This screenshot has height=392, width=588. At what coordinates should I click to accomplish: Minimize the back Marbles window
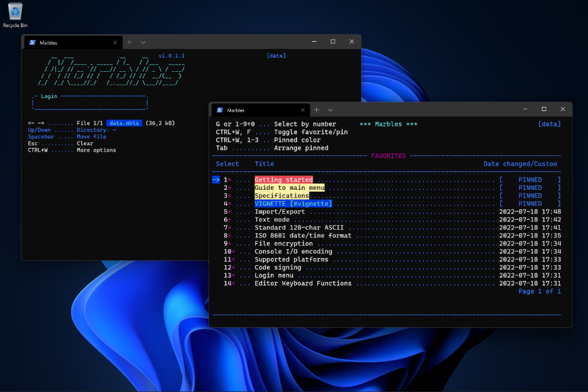(314, 41)
